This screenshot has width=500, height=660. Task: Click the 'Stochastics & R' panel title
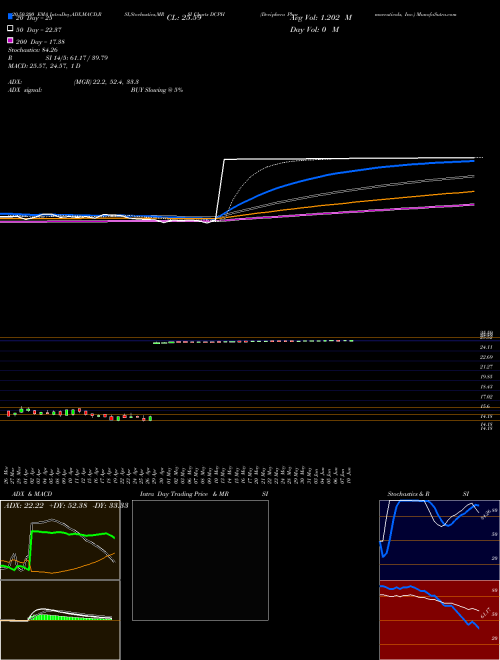408,494
